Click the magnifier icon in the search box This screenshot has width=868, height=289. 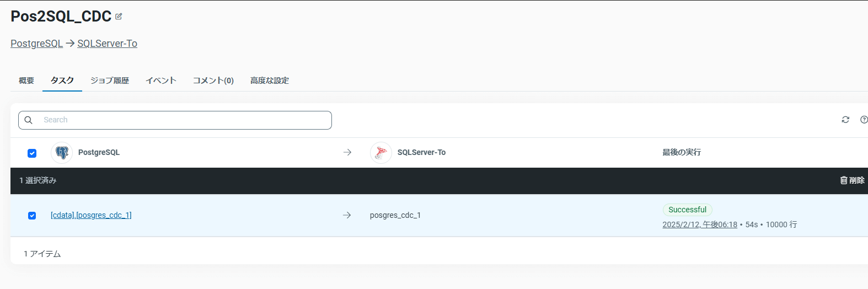click(x=29, y=120)
